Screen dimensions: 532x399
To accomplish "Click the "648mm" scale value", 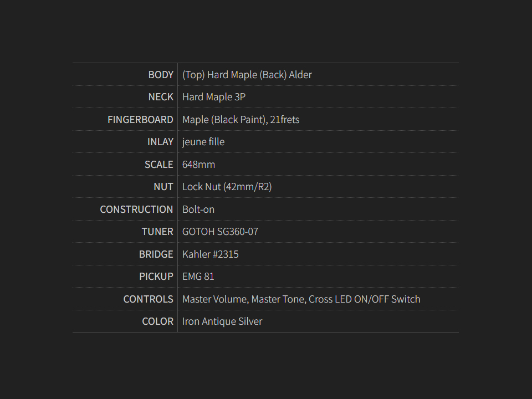I will coord(198,165).
